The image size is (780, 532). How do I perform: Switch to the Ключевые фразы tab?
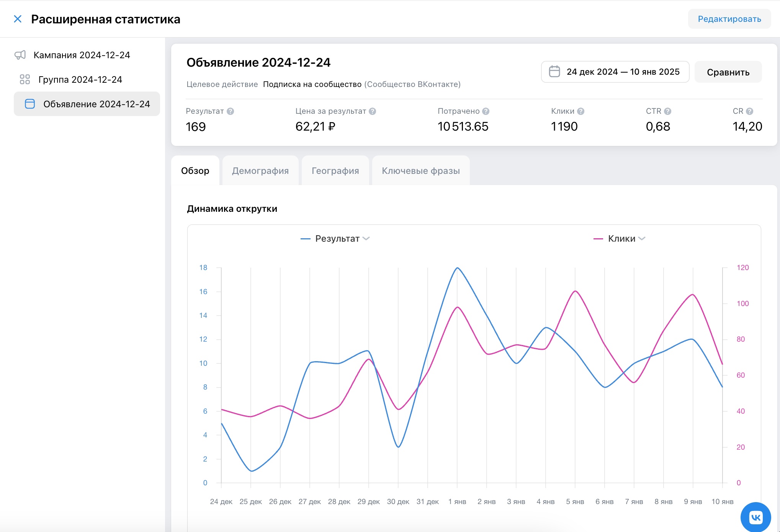(421, 171)
